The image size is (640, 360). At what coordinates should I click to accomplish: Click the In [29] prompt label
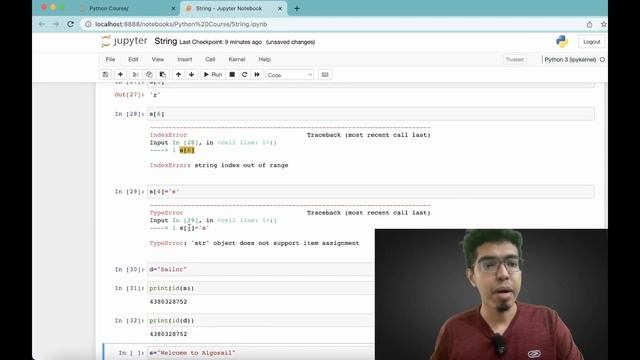tap(129, 191)
